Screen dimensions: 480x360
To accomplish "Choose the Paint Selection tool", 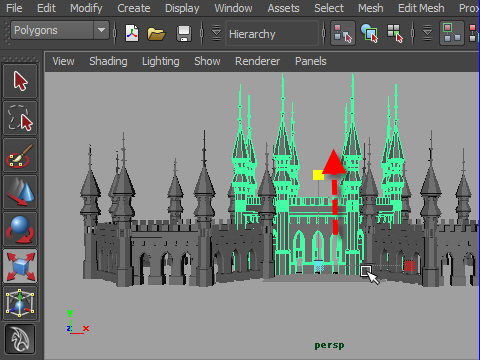I will click(x=20, y=155).
